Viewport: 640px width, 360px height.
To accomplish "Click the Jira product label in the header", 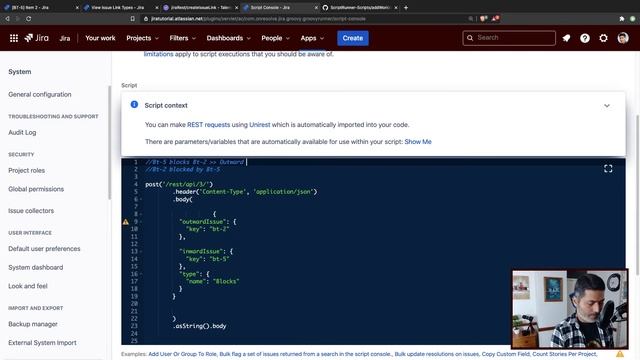I will point(64,38).
